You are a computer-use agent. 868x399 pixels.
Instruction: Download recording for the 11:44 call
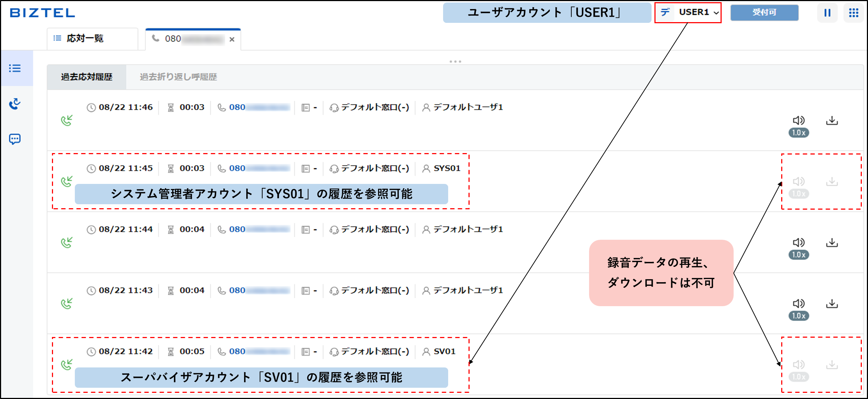832,242
